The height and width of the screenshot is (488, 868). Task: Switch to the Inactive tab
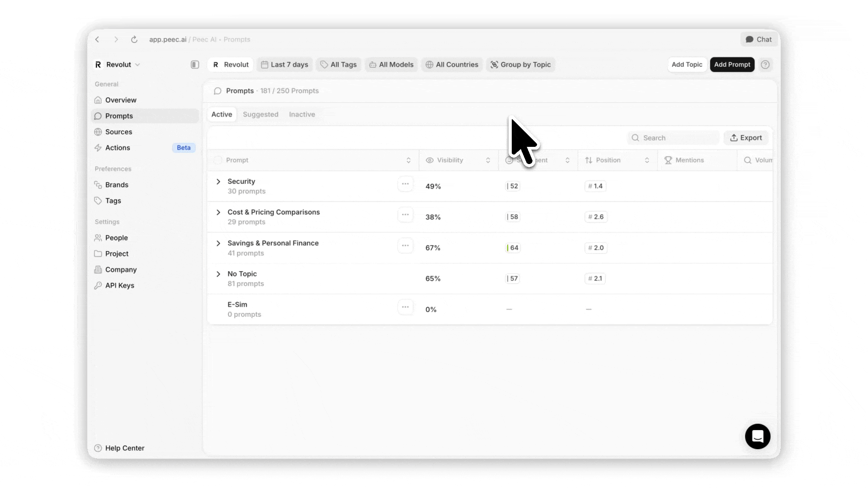[302, 114]
